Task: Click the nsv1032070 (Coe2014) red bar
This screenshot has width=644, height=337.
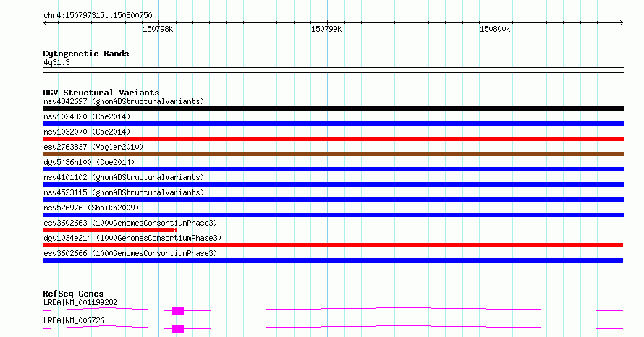Action: (x=333, y=139)
